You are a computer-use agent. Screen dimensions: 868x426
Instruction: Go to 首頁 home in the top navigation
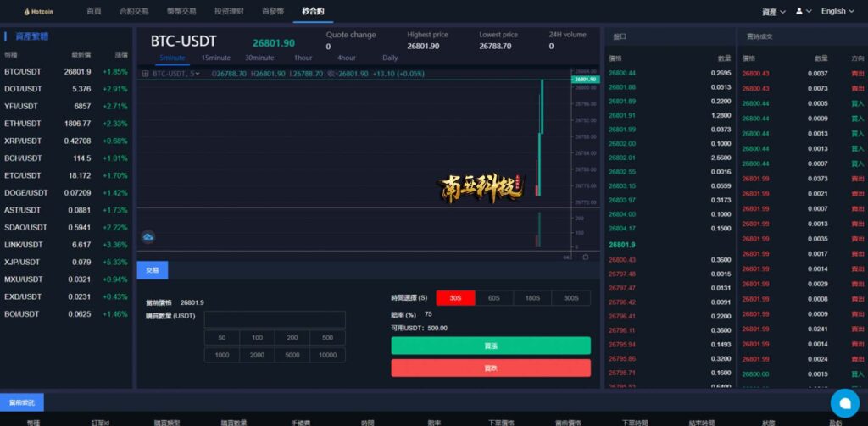click(x=94, y=11)
